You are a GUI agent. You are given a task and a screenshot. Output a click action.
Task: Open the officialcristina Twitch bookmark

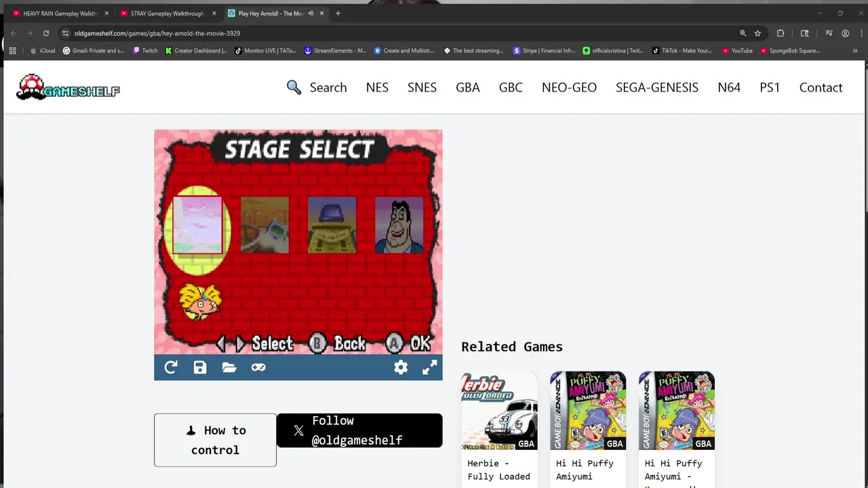(614, 51)
